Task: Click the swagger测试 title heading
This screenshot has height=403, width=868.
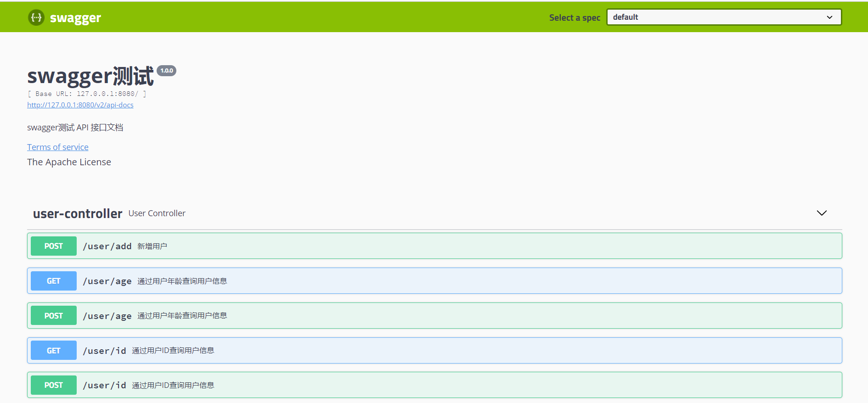Action: (x=90, y=76)
